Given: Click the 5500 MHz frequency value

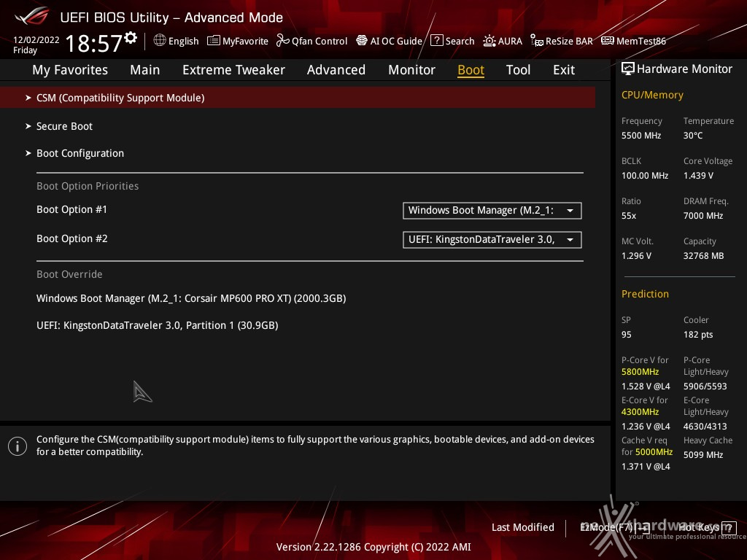Looking at the screenshot, I should click(x=641, y=136).
